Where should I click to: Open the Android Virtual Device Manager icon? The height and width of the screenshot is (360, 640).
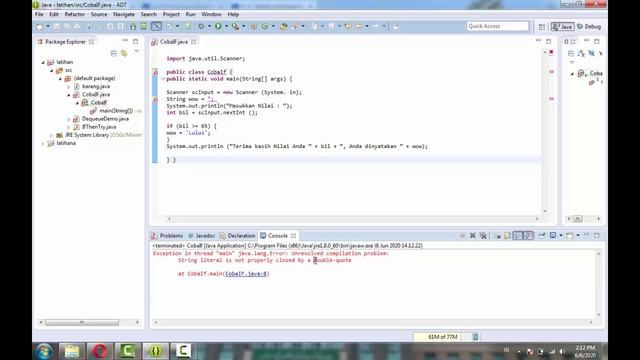tap(144, 27)
